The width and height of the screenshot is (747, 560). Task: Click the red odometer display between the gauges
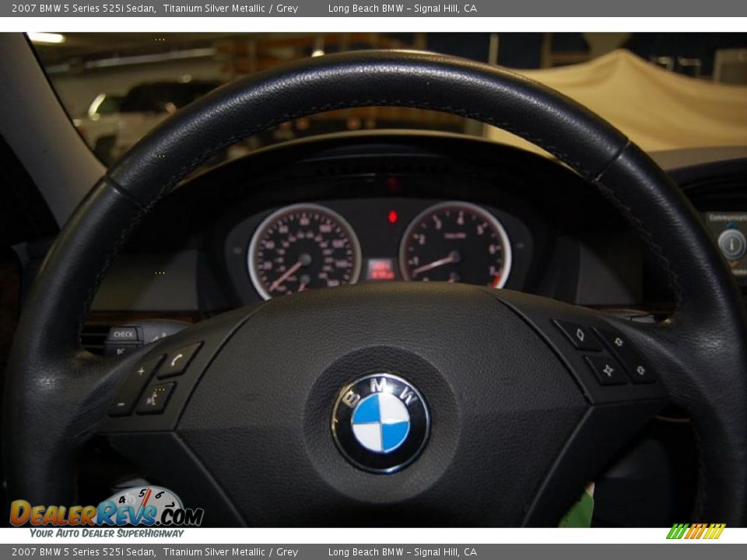click(x=381, y=270)
